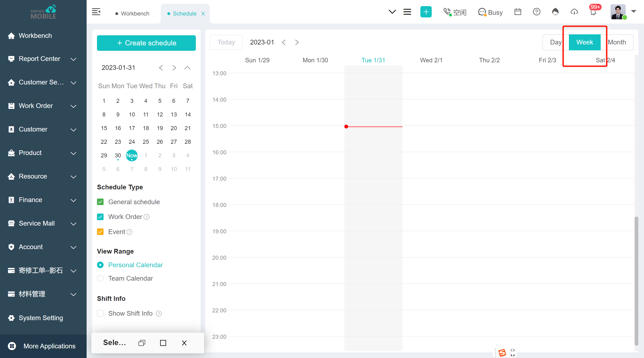Expand the Customer sidebar chevron
The width and height of the screenshot is (644, 358).
click(73, 130)
